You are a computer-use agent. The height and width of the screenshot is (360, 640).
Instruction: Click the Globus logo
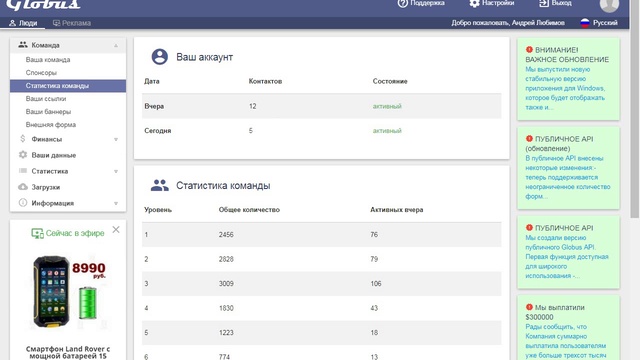click(43, 5)
